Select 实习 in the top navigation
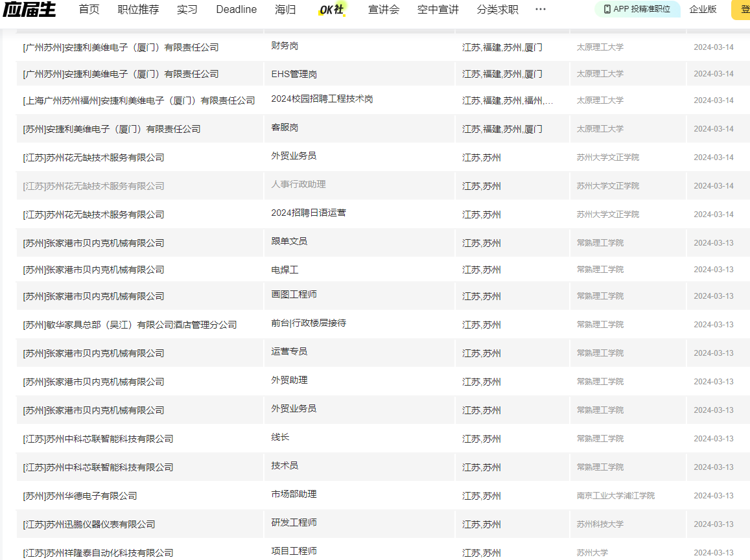 click(187, 10)
